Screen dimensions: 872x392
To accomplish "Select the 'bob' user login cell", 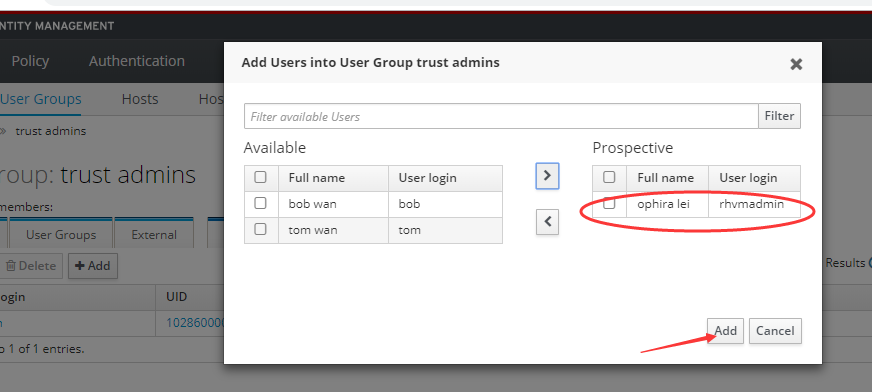I will (x=445, y=204).
